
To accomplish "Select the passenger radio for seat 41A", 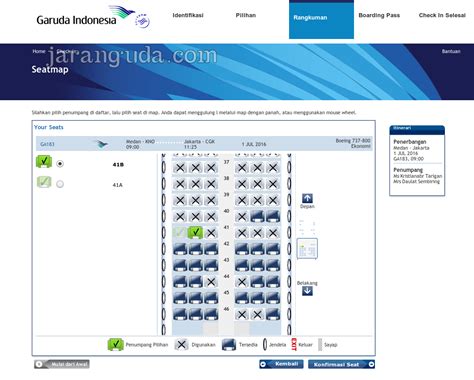I will click(x=60, y=184).
